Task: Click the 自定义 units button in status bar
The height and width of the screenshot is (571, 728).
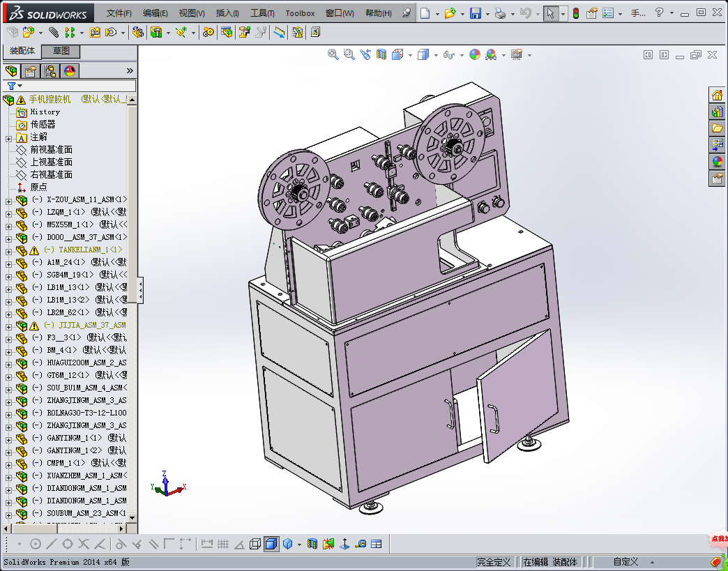Action: tap(625, 562)
